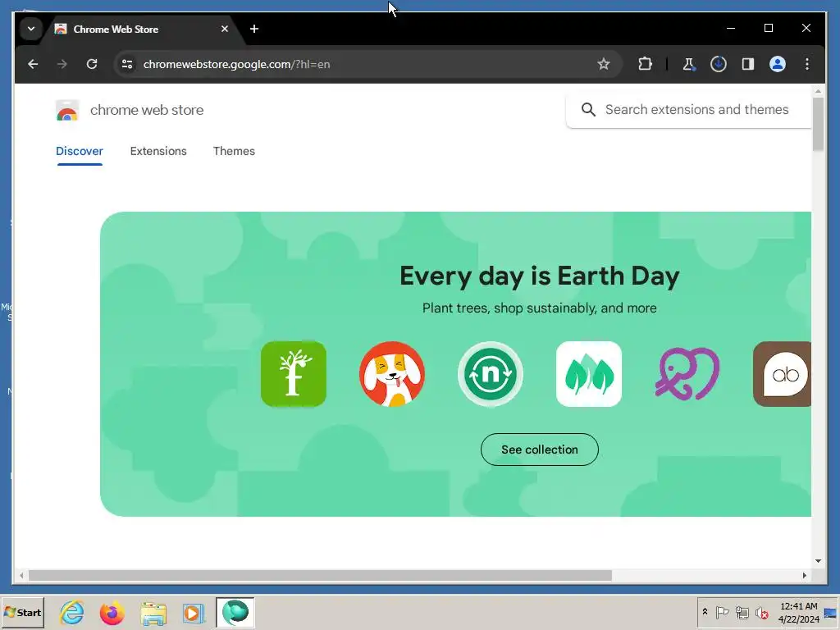Open Chrome Labs flask icon
The height and width of the screenshot is (630, 840).
(x=689, y=64)
